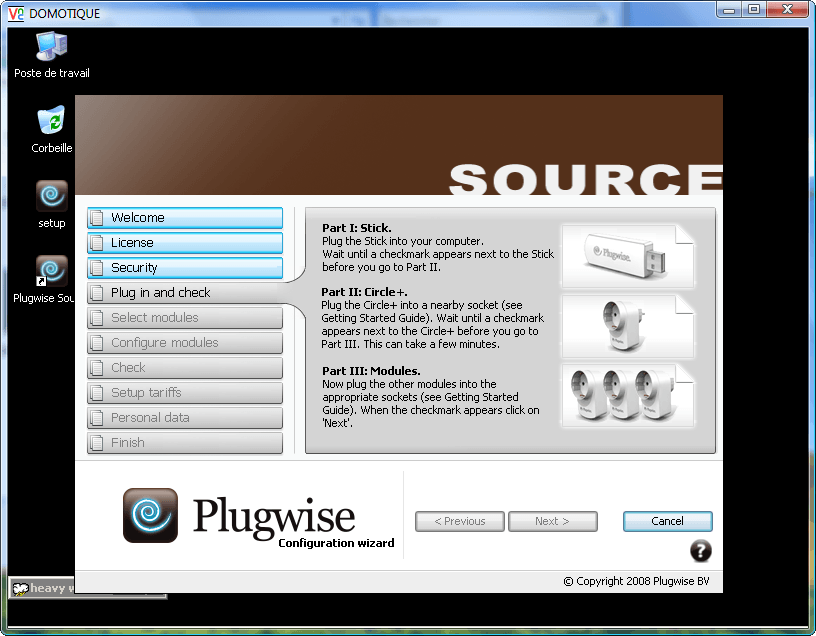Select the Welcome wizard step
Screen dimensions: 816x636
[185, 218]
